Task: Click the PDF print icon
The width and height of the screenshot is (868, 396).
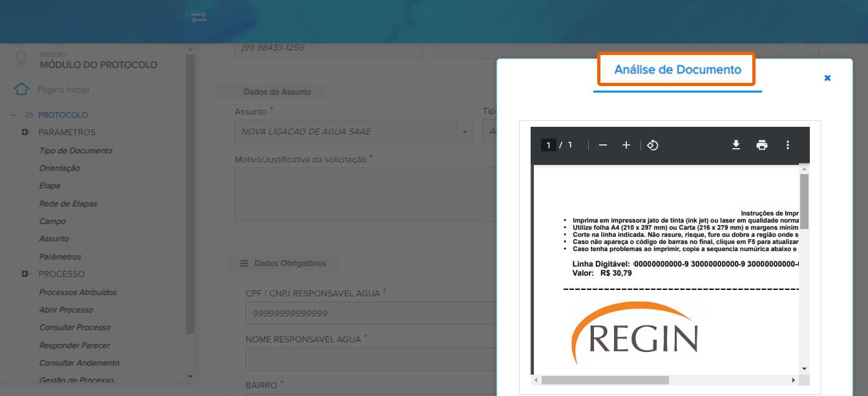Action: coord(762,145)
